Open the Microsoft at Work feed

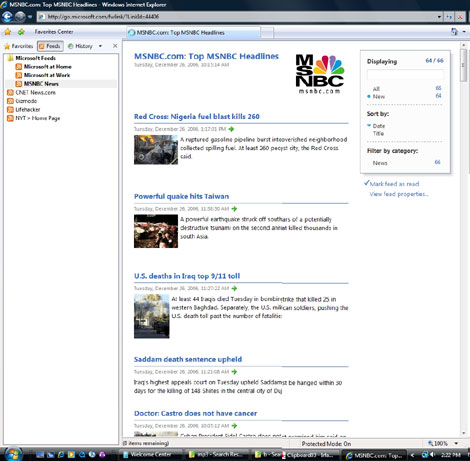coord(43,75)
